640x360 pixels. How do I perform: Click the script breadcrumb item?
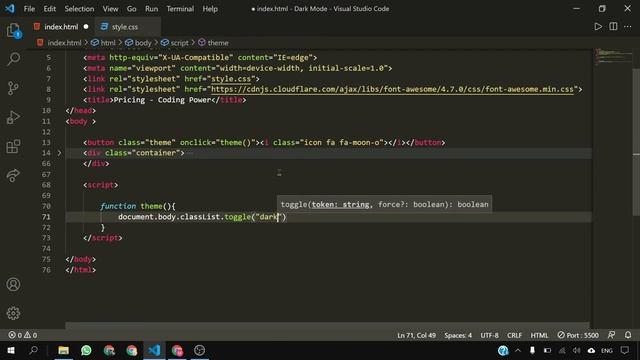coord(175,42)
